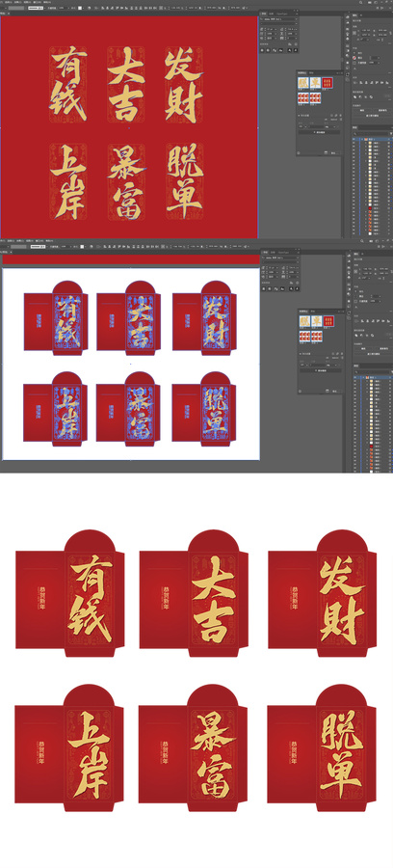This screenshot has height=868, width=393.
Task: Open search in the lower Illustrator window
Action: [362, 241]
